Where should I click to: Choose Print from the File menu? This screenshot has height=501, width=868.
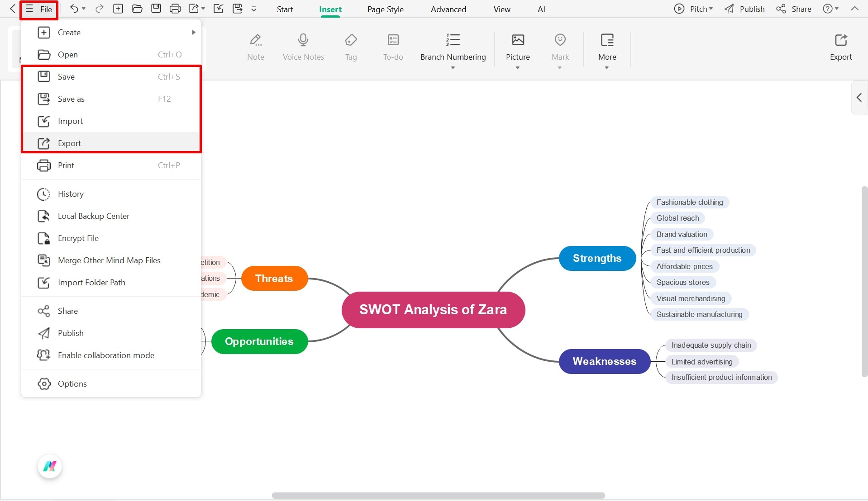click(111, 165)
